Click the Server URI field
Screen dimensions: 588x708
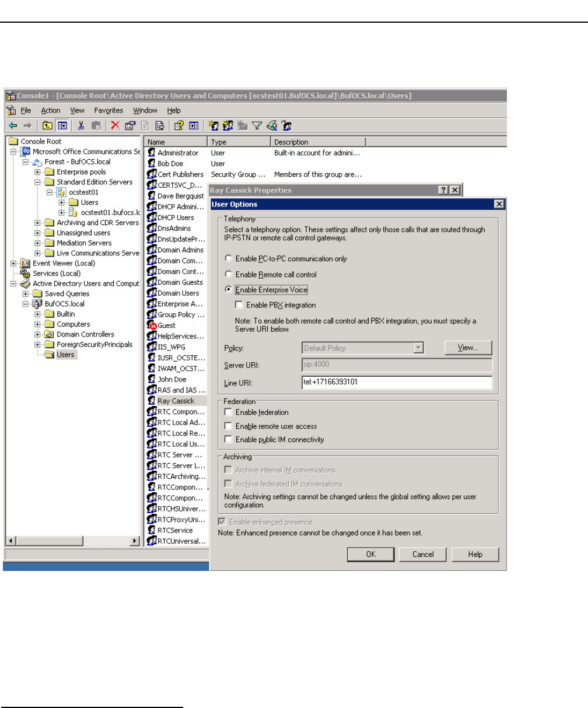397,365
